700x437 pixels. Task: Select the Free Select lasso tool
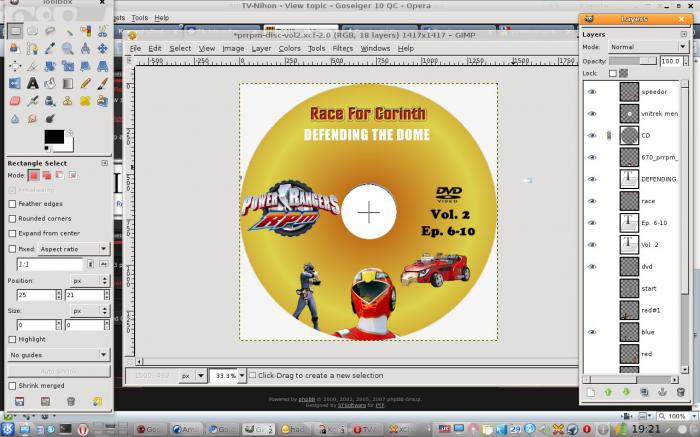pos(50,31)
